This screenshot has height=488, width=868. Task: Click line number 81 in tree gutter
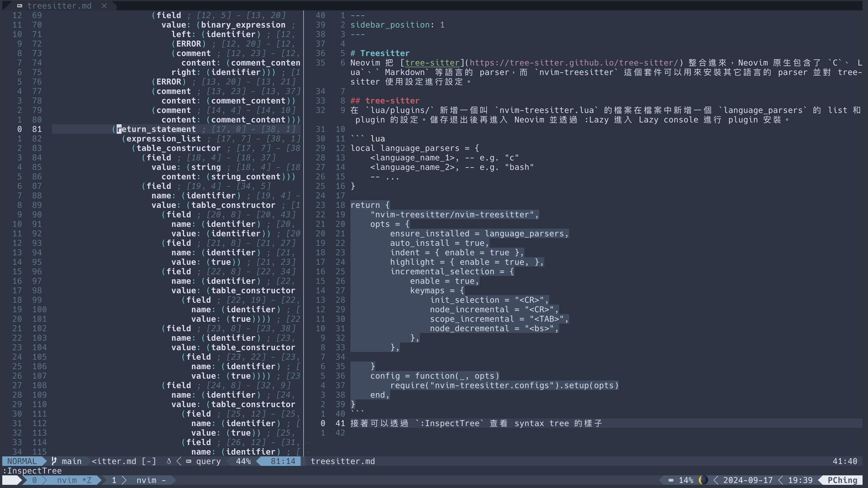pyautogui.click(x=37, y=129)
